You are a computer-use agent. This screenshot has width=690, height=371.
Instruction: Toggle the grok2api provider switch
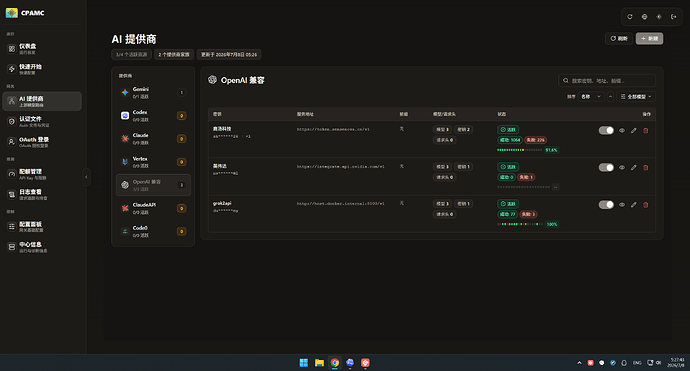pos(606,205)
